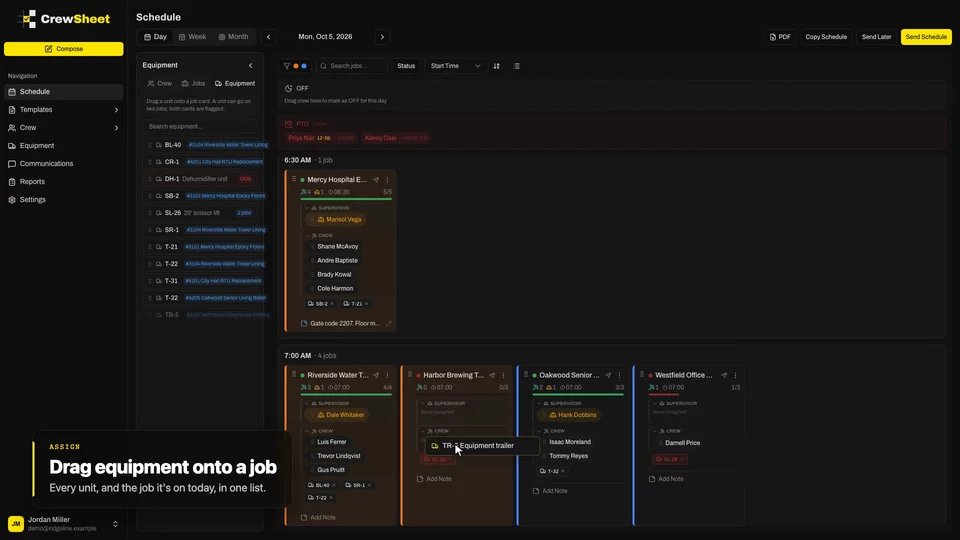960x540 pixels.
Task: Open the Mercy Hospital card kebab menu
Action: [x=387, y=180]
